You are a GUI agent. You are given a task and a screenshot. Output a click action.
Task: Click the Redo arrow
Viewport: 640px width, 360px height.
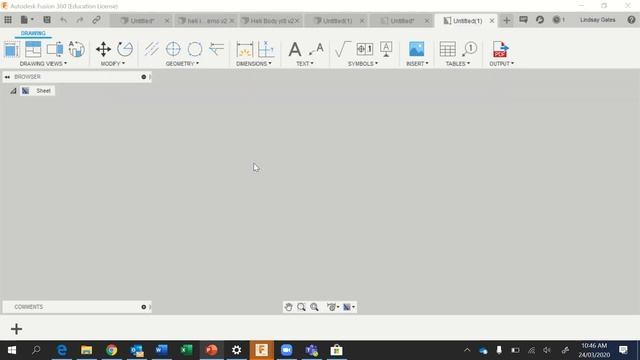80,20
